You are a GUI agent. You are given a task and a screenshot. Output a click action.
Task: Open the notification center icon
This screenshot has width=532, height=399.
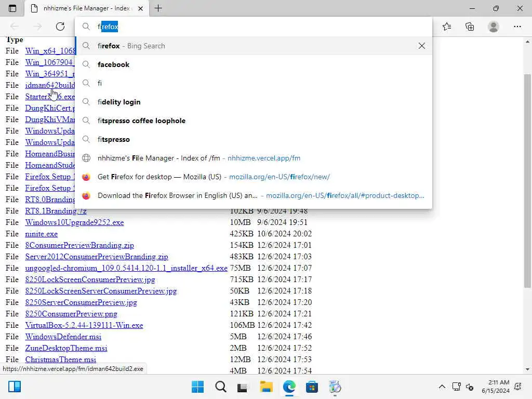click(518, 387)
